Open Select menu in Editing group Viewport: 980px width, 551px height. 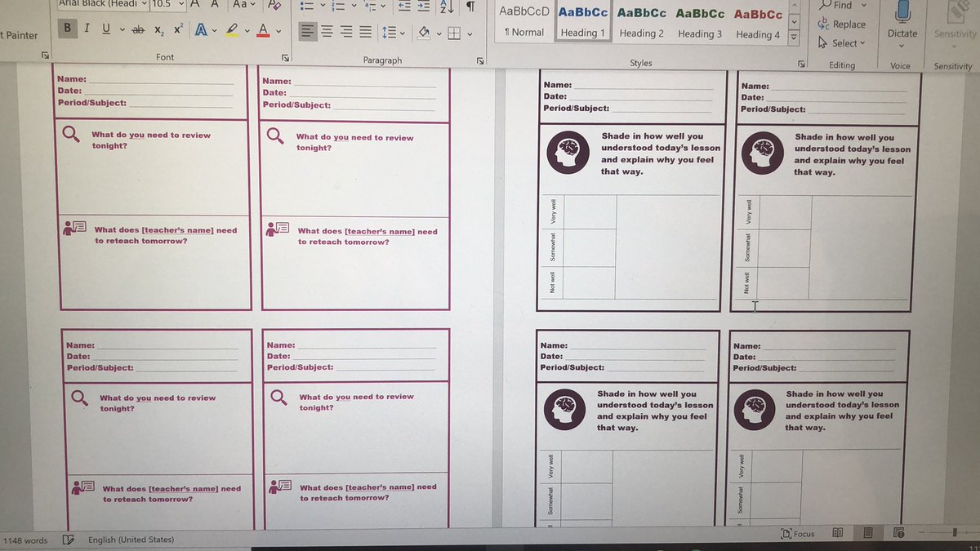tap(842, 43)
